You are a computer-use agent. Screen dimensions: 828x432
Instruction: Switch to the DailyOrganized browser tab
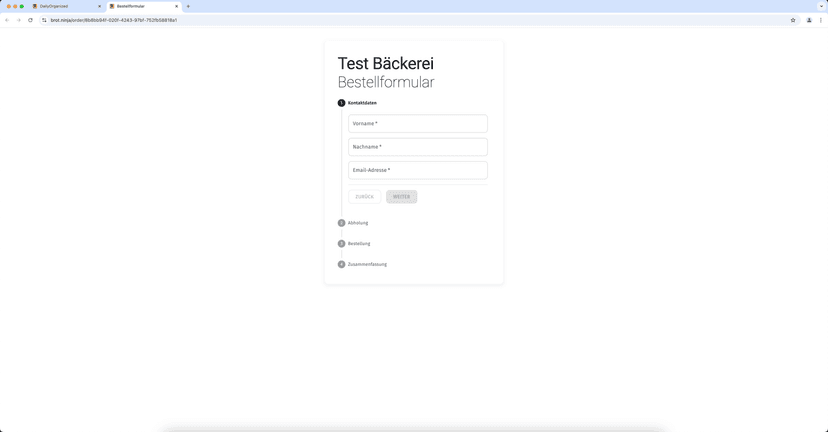(x=67, y=6)
